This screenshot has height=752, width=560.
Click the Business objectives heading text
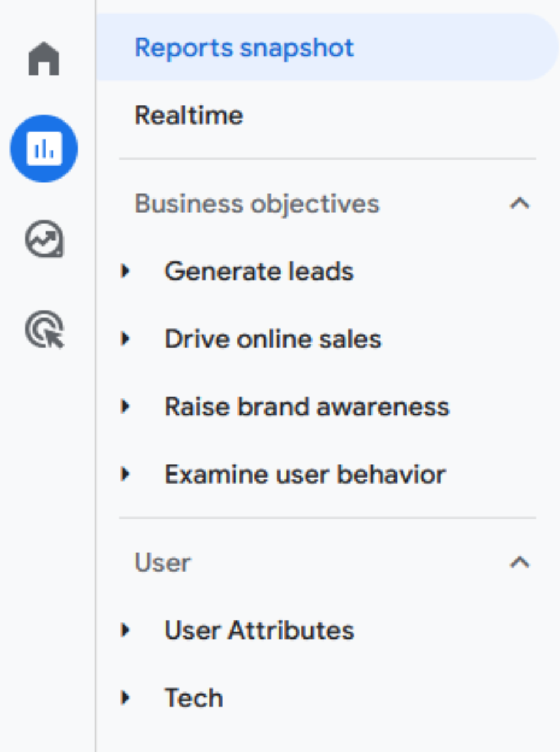257,204
